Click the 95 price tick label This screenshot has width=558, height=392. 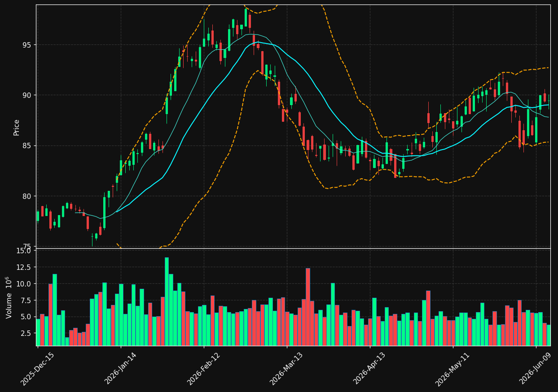pos(27,45)
